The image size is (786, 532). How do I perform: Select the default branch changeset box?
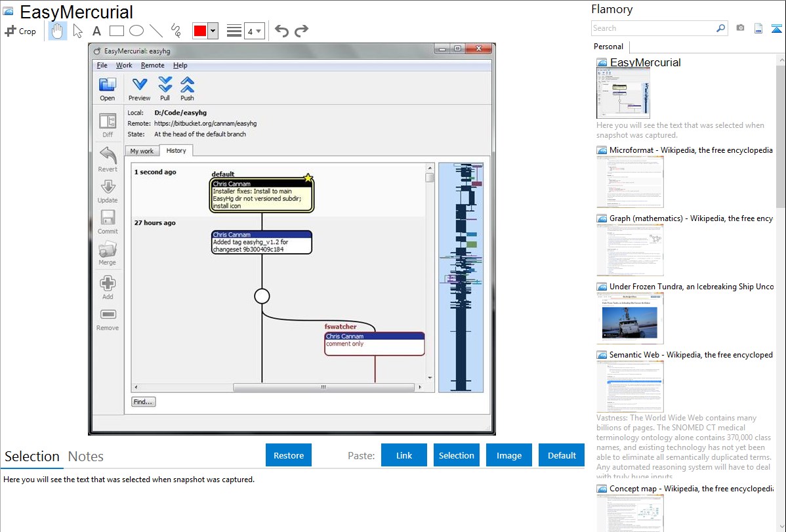tap(262, 195)
